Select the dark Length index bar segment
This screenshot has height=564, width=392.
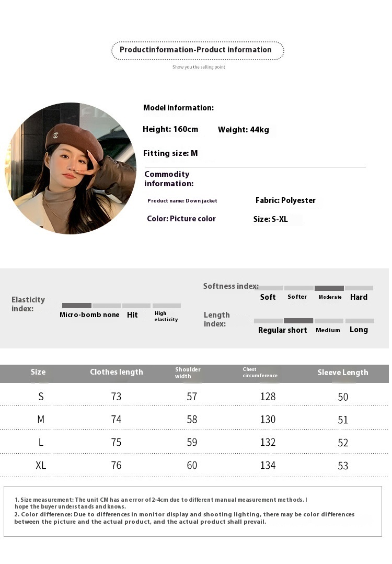(298, 321)
